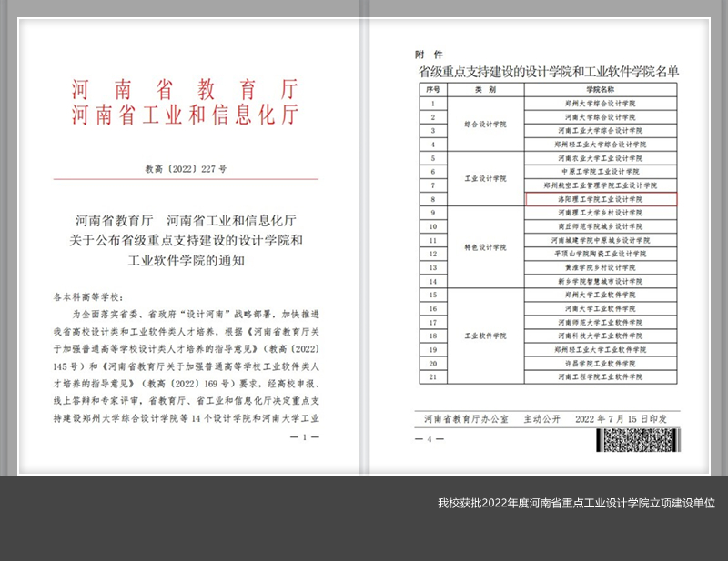
Task: Click the 序号 column header
Action: (x=432, y=90)
